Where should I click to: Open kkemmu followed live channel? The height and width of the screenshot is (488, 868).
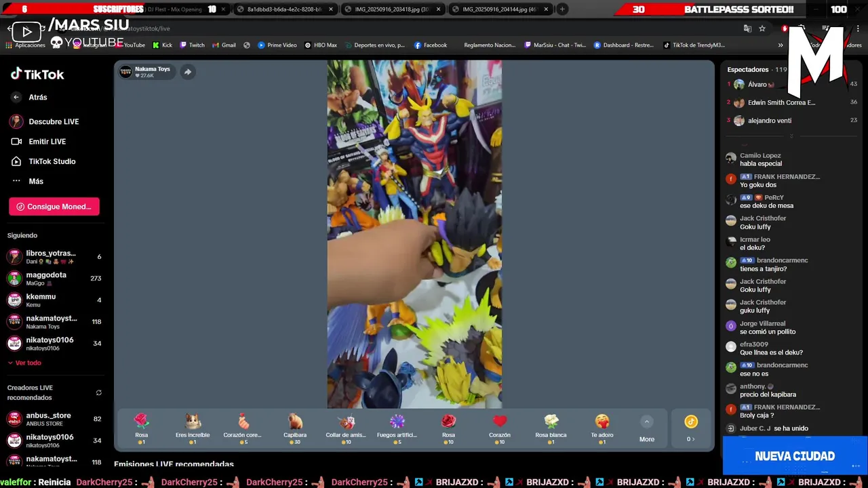tap(54, 300)
